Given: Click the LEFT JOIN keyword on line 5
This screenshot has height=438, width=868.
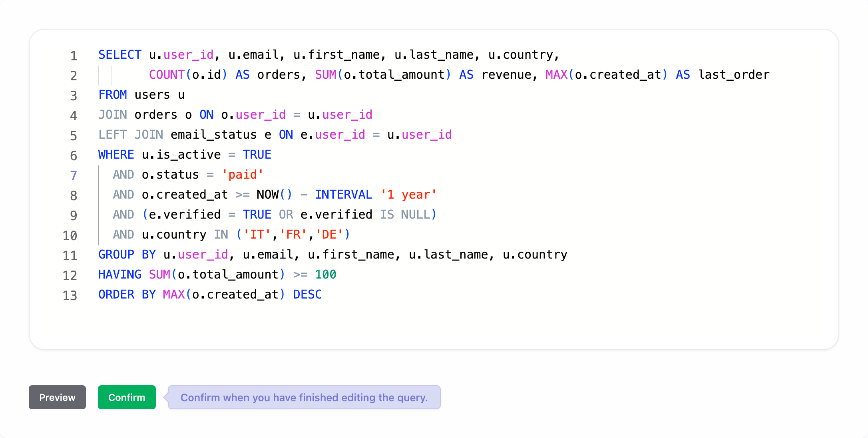Looking at the screenshot, I should (x=131, y=135).
